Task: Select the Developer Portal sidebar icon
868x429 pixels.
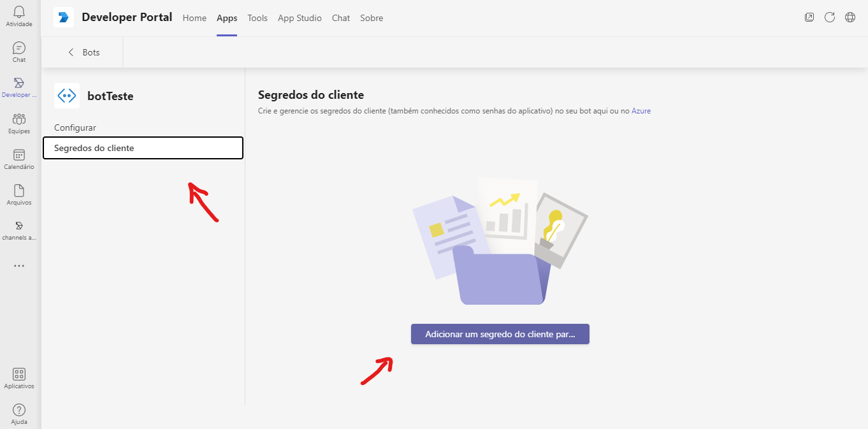Action: [x=19, y=84]
